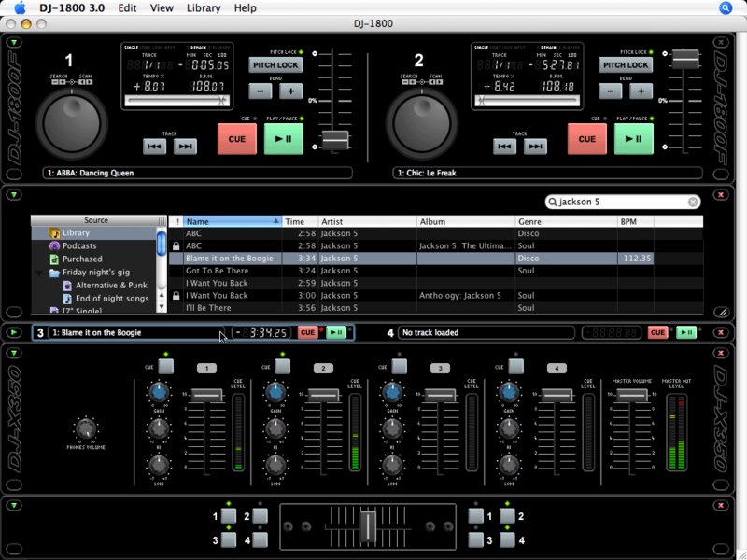The height and width of the screenshot is (560, 747).
Task: Sort library by Name column
Action: [x=233, y=221]
